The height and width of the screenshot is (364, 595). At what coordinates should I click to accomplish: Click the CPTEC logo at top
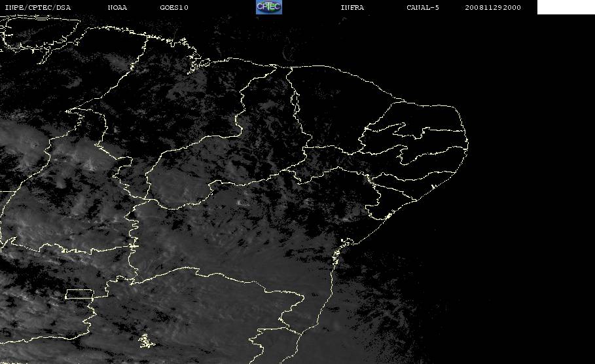click(x=269, y=7)
